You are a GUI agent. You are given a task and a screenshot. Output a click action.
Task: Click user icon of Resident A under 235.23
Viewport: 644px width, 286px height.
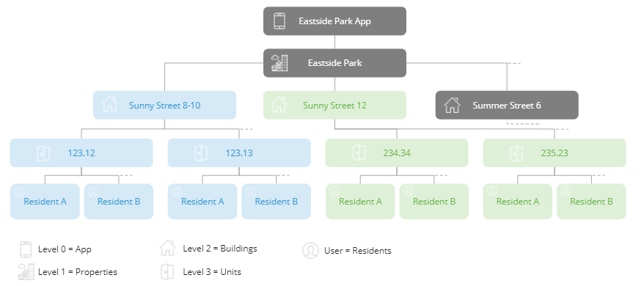pyautogui.click(x=491, y=191)
